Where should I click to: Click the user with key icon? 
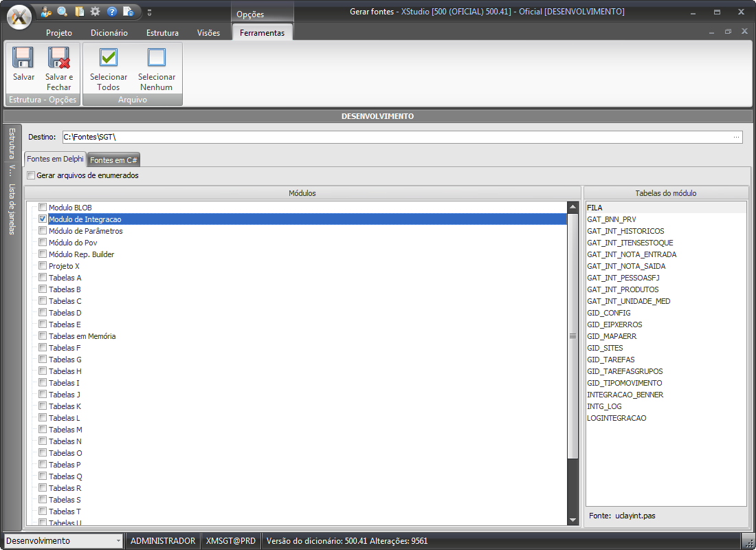pyautogui.click(x=46, y=12)
